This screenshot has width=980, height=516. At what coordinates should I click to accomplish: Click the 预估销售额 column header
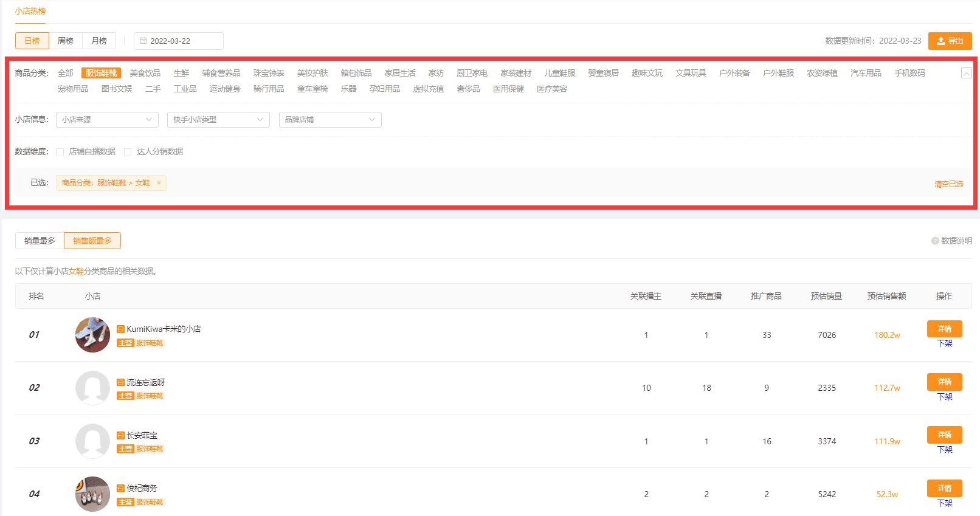(887, 296)
